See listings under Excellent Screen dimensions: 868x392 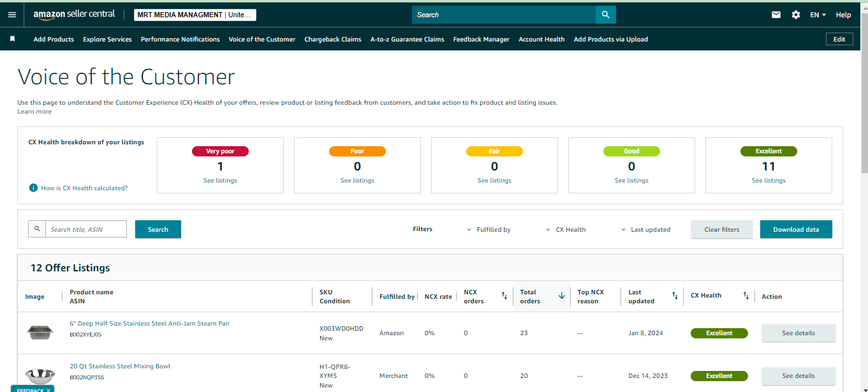point(769,180)
